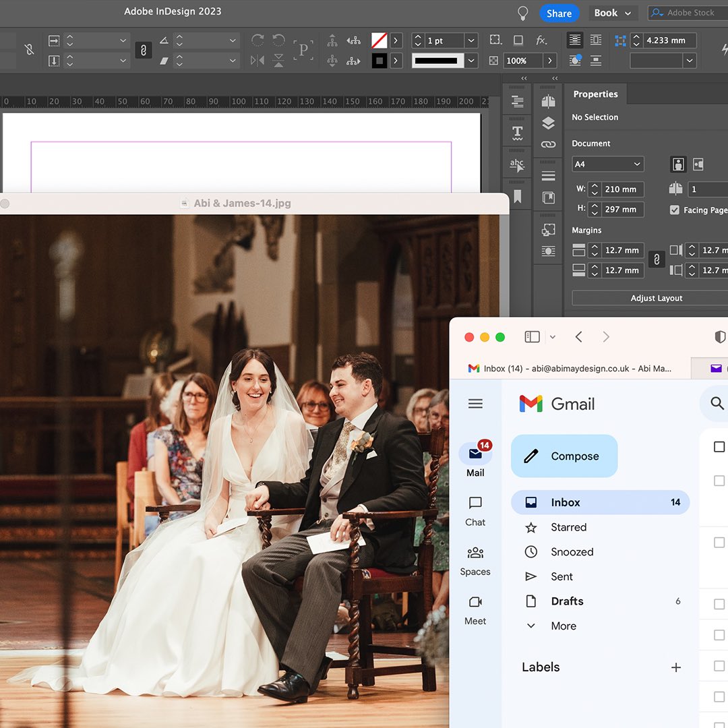728x728 pixels.
Task: Select the Inbox (14) browser tab
Action: point(570,368)
